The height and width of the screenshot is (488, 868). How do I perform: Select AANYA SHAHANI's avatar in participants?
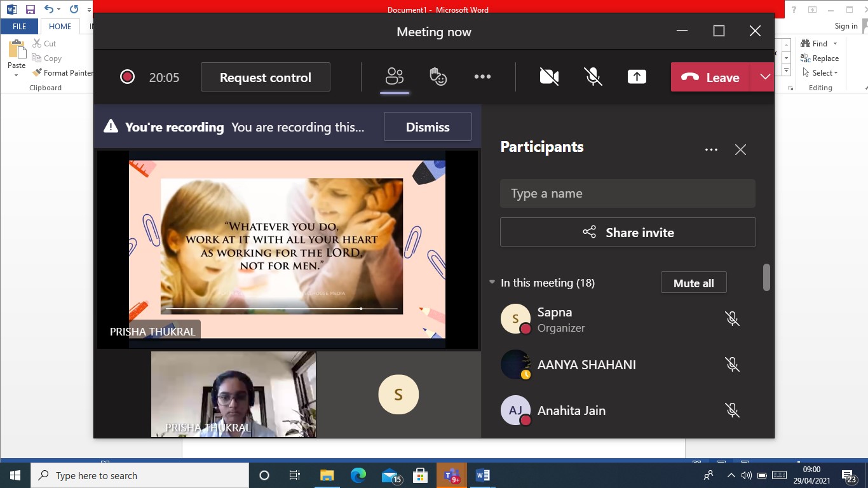(515, 365)
